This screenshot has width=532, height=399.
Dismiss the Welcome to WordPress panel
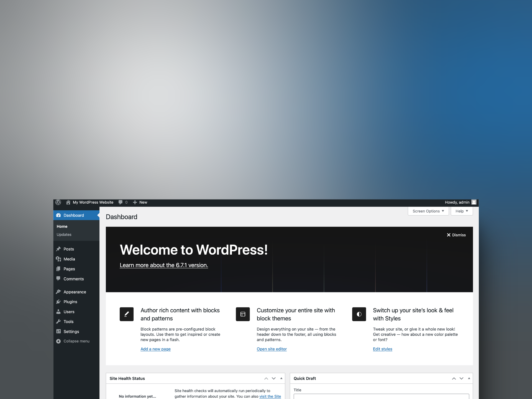tap(456, 235)
